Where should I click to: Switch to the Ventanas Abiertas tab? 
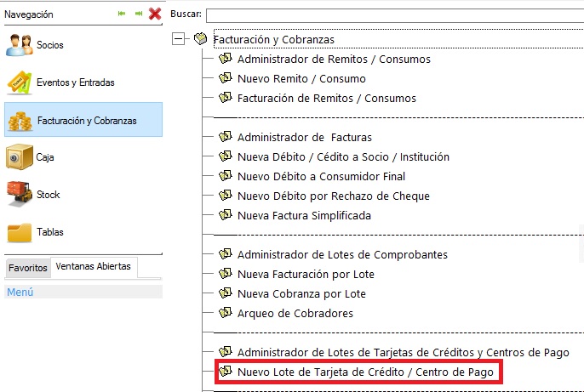click(x=94, y=266)
